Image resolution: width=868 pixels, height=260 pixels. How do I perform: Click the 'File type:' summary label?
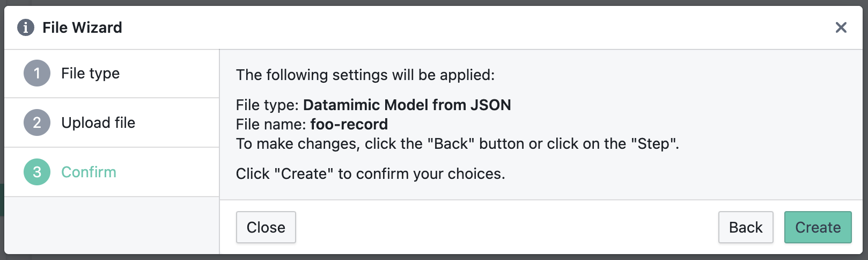click(x=267, y=105)
